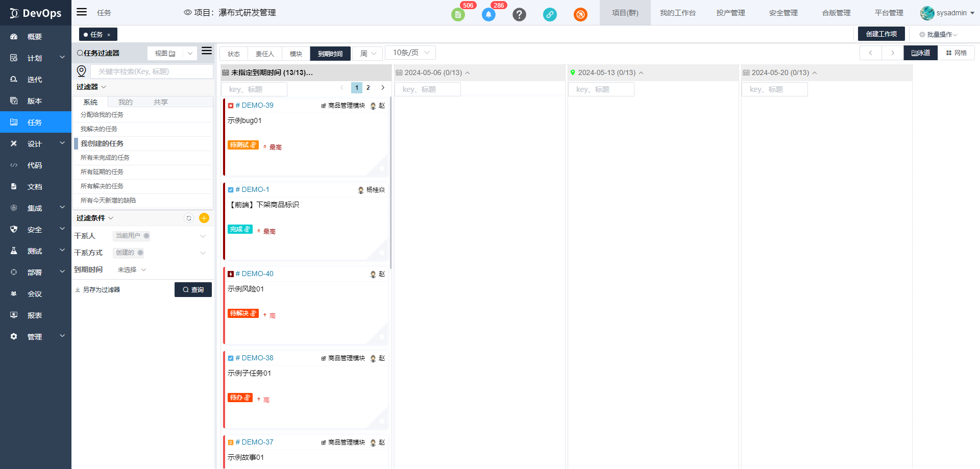Click the help question mark icon
Screen dimensions: 980x469
(519, 15)
